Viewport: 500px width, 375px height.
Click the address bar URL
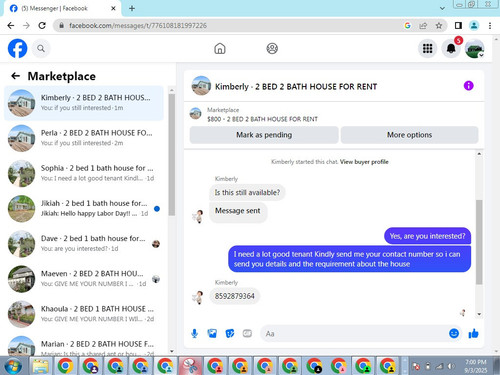click(x=138, y=25)
